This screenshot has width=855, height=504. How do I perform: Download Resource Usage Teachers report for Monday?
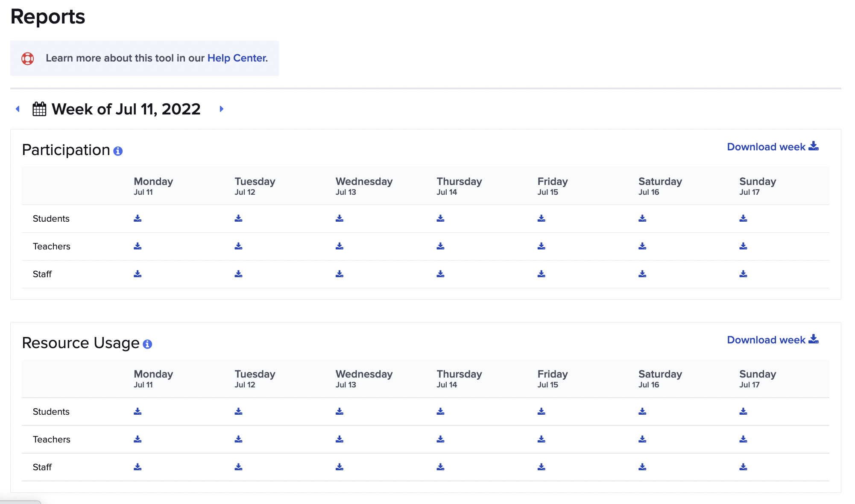(138, 439)
